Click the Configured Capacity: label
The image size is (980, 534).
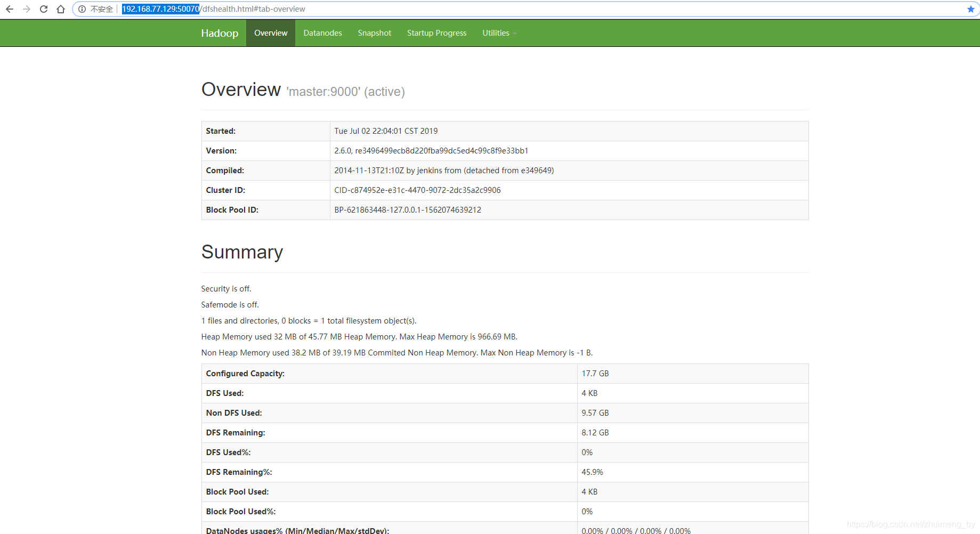click(245, 374)
